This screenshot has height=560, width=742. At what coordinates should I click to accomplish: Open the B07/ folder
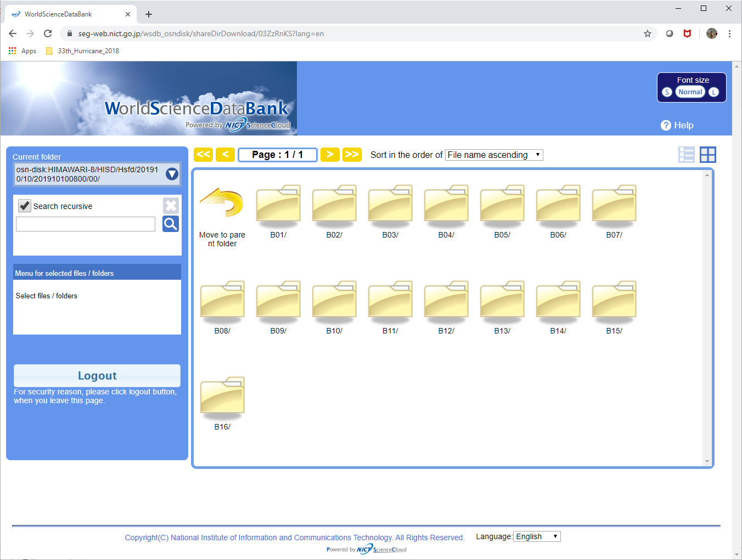[x=614, y=207]
